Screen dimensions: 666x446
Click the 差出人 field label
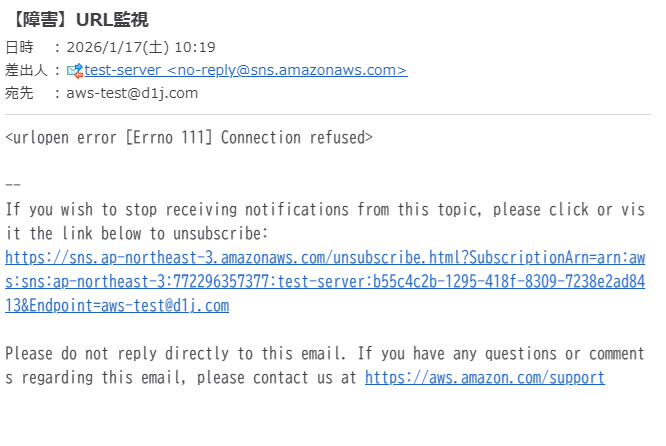[x=26, y=70]
